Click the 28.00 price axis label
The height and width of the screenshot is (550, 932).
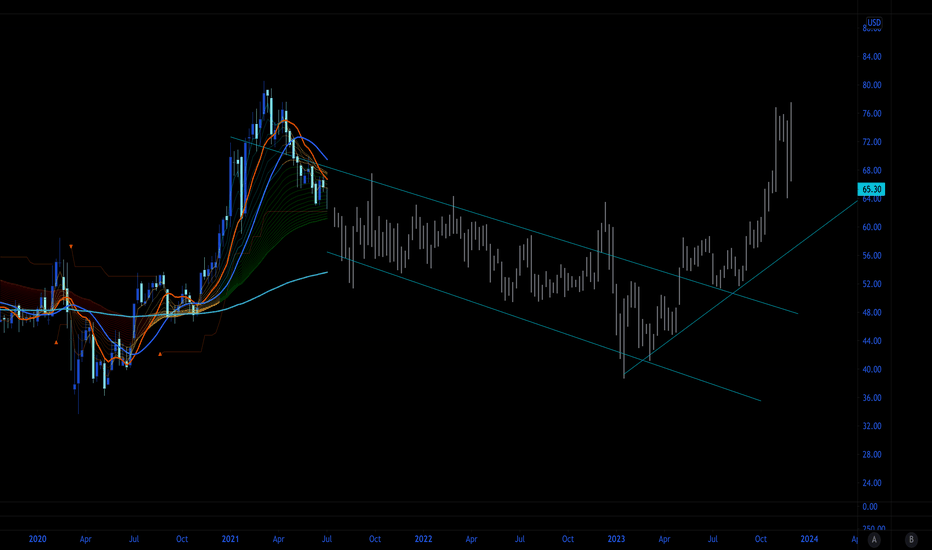click(x=872, y=455)
